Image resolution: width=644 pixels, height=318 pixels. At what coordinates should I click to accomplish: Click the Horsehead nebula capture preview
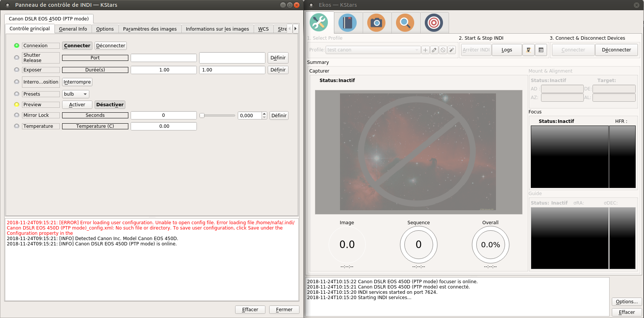pyautogui.click(x=418, y=152)
